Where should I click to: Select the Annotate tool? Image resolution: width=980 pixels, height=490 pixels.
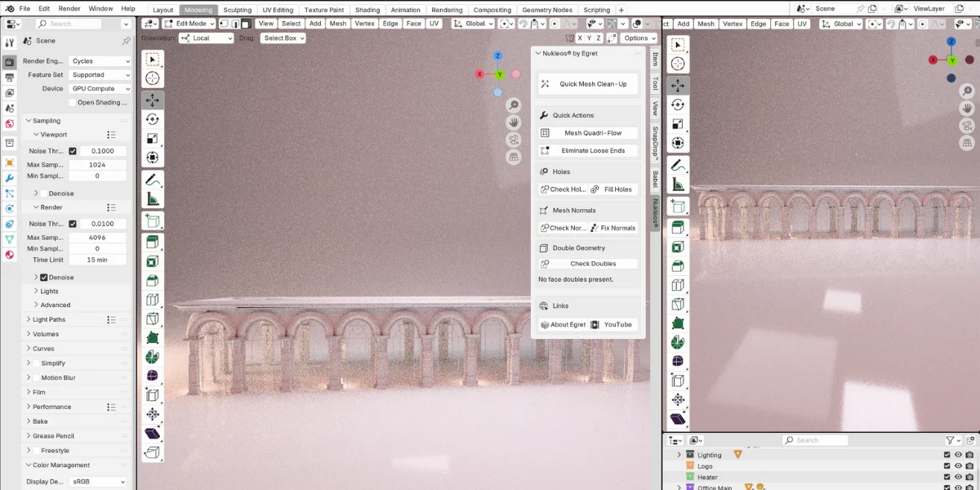153,180
